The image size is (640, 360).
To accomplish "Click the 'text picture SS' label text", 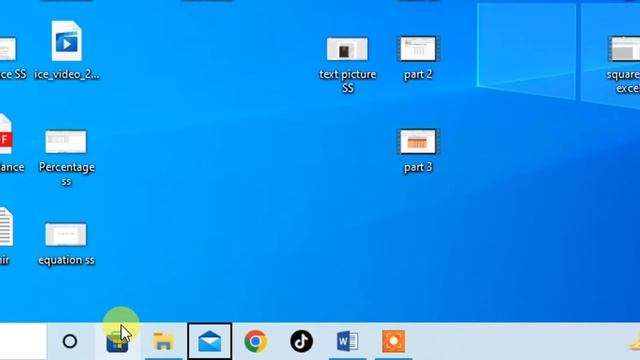I will pos(348,81).
